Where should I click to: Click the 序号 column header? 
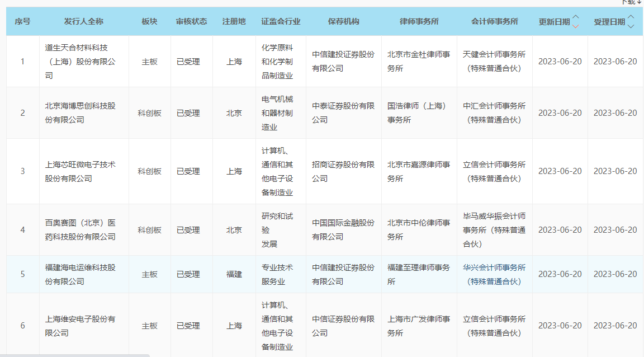click(x=22, y=21)
